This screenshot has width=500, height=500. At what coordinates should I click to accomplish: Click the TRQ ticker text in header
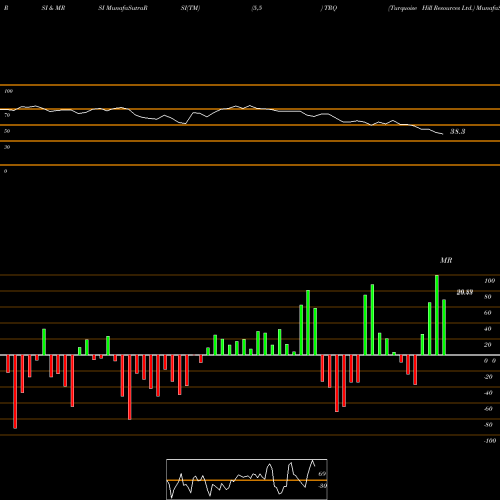pyautogui.click(x=330, y=8)
